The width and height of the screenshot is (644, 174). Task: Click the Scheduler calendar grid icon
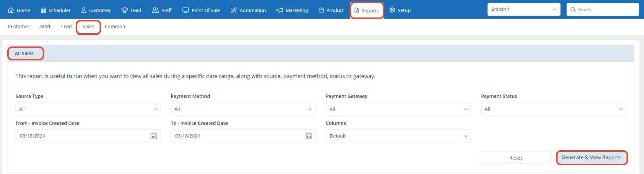[x=43, y=10]
